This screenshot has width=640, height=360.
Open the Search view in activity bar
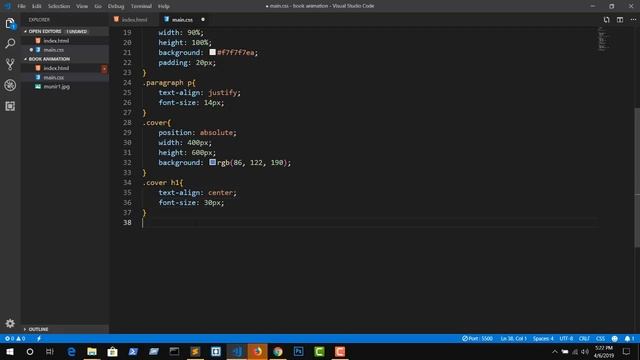click(x=10, y=43)
